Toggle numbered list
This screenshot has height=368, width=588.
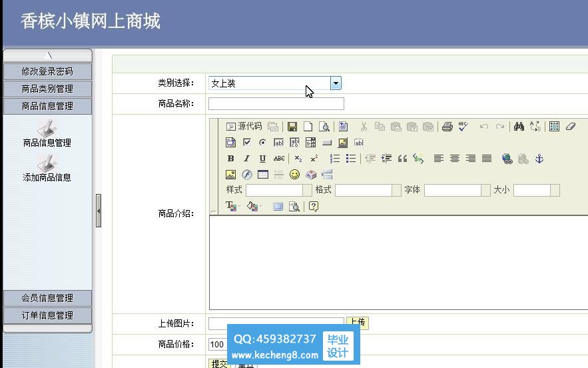(x=334, y=159)
